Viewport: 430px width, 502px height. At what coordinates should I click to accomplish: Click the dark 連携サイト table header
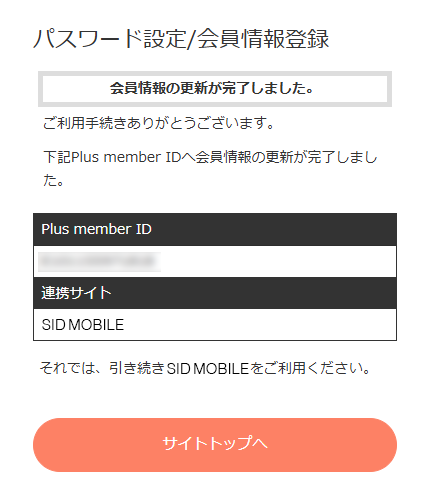tap(215, 293)
